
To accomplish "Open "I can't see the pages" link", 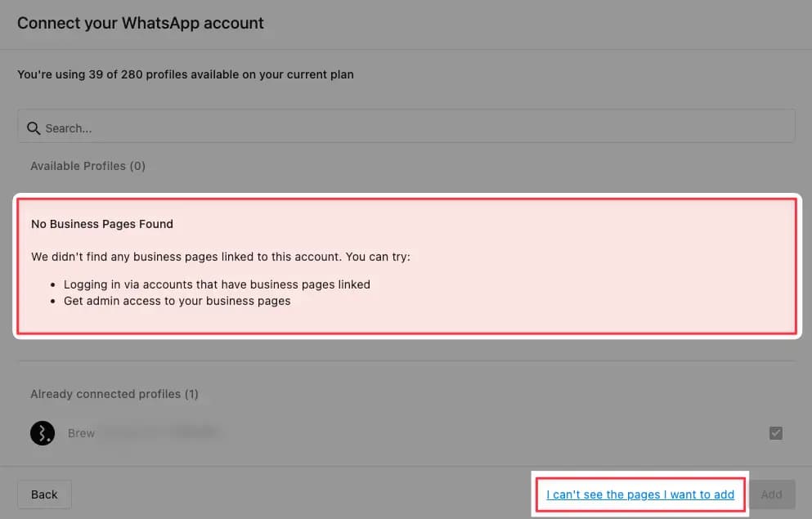I will 640,494.
